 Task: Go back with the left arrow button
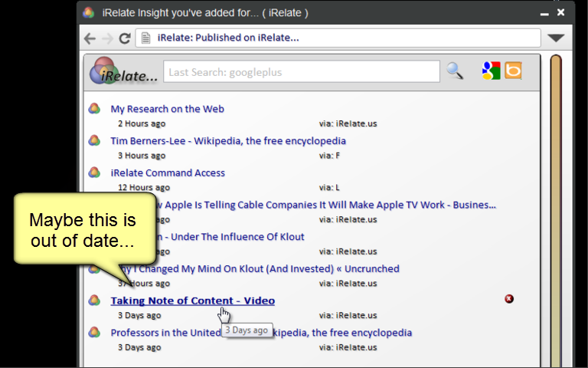point(90,38)
